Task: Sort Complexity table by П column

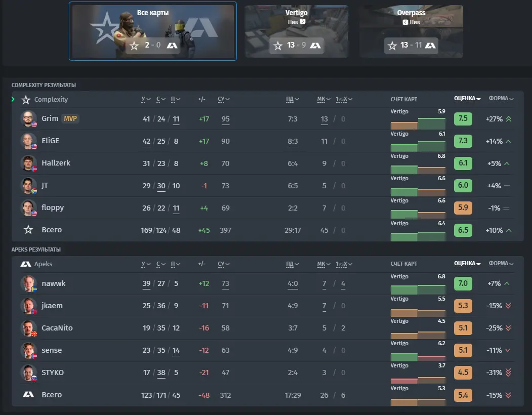Action: [x=176, y=99]
